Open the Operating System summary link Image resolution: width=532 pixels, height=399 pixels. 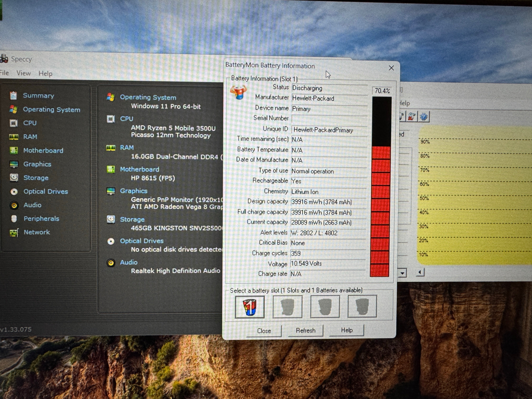[148, 97]
